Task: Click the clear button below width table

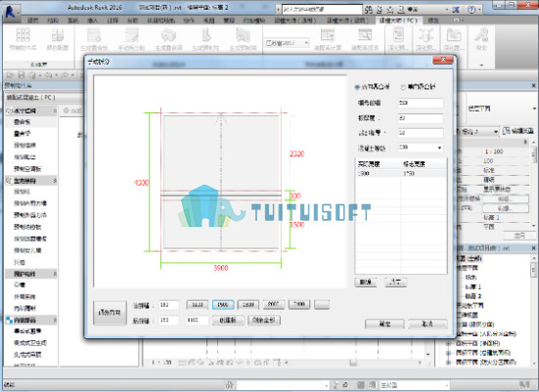Action: tap(395, 283)
